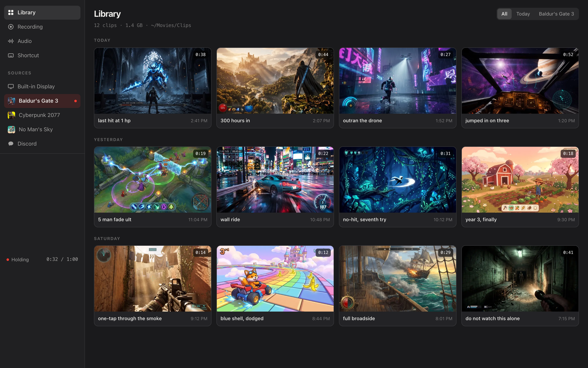The image size is (588, 368).
Task: Go to the Audio section
Action: [42, 41]
